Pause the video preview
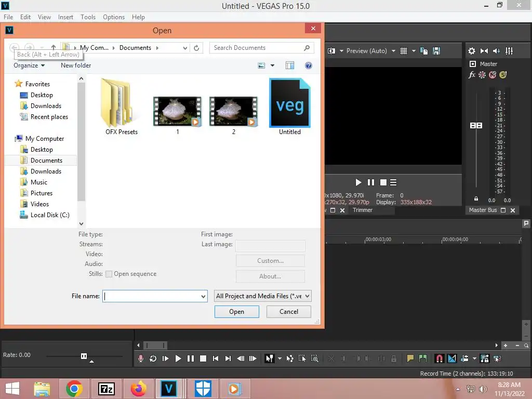The image size is (532, 399). coord(371,182)
